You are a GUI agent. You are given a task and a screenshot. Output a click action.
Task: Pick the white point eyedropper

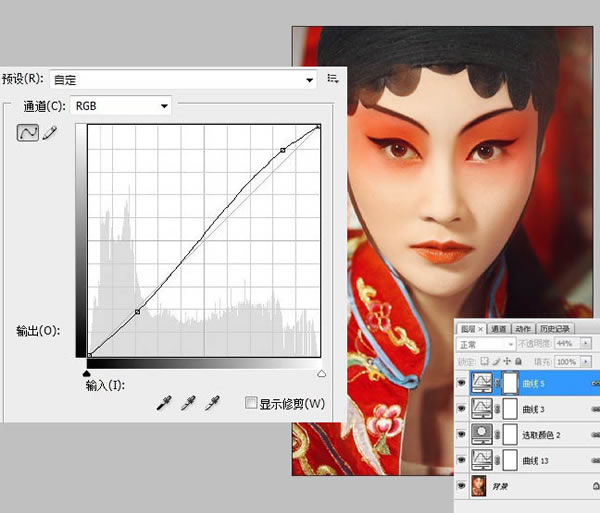[212, 403]
